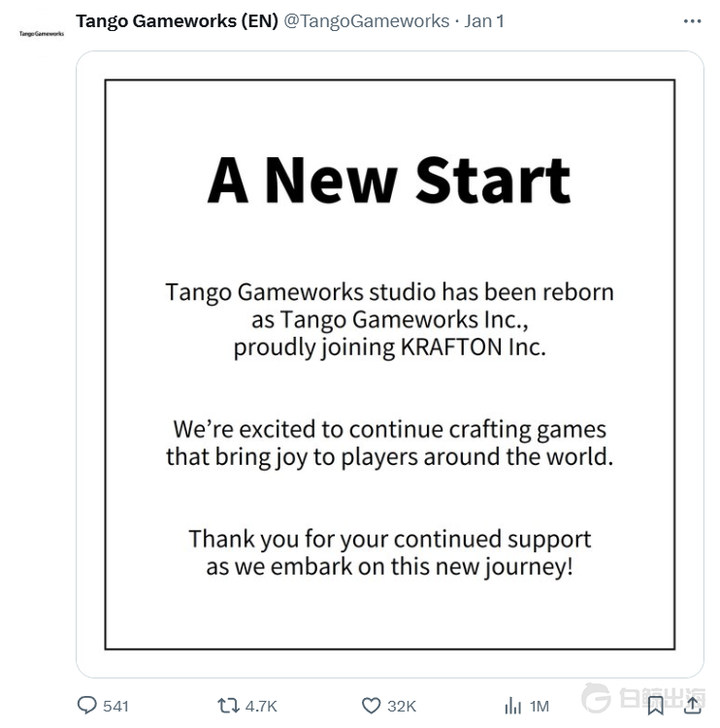Repost the tweet using the retweet icon
Screen dimensions: 720x728
click(x=229, y=706)
